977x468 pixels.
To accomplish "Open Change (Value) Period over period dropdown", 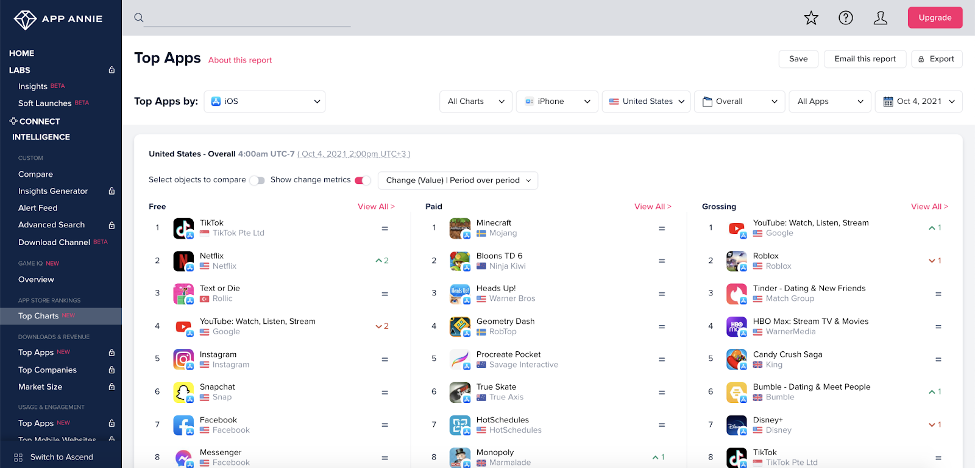I will tap(458, 181).
